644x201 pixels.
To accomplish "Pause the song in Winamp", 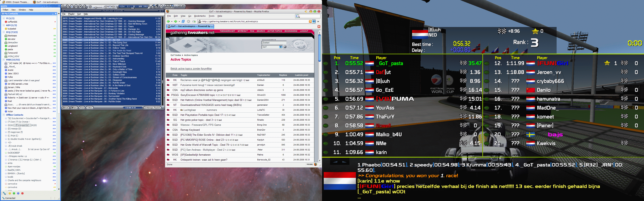I will tap(76, 7).
